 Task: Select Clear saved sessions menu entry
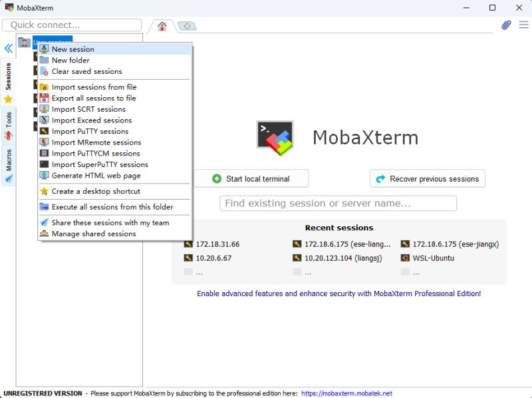[115, 71]
